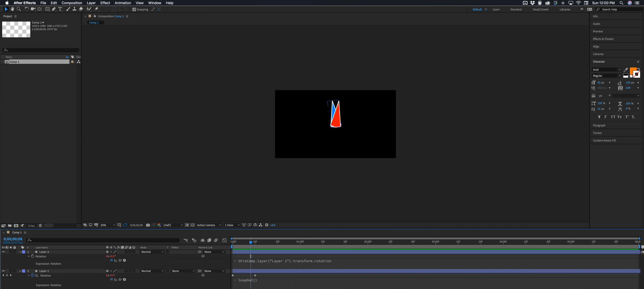Viewport: 644px width, 289px height.
Task: Select the Pen tool in toolbar
Action: [54, 9]
